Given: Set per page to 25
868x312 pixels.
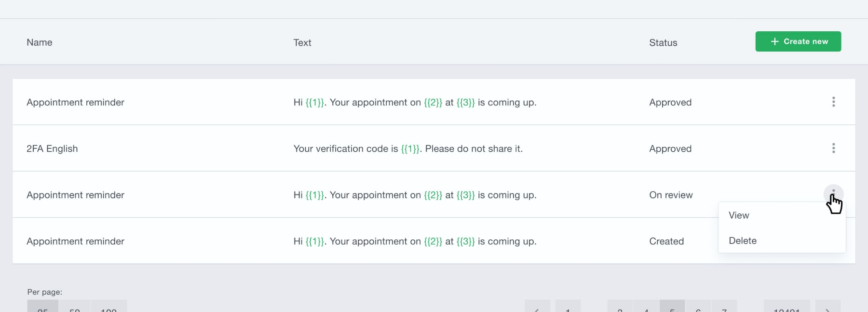Looking at the screenshot, I should pos(42,306).
